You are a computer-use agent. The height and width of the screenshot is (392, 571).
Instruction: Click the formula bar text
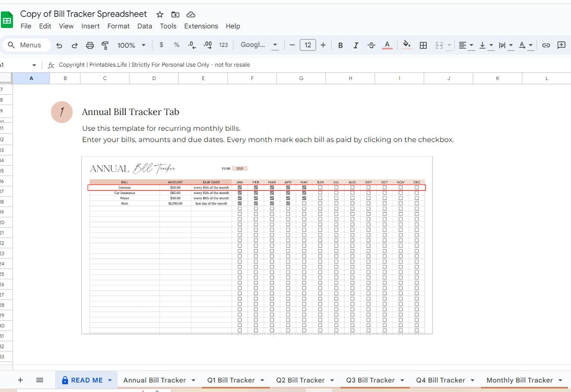pos(154,65)
